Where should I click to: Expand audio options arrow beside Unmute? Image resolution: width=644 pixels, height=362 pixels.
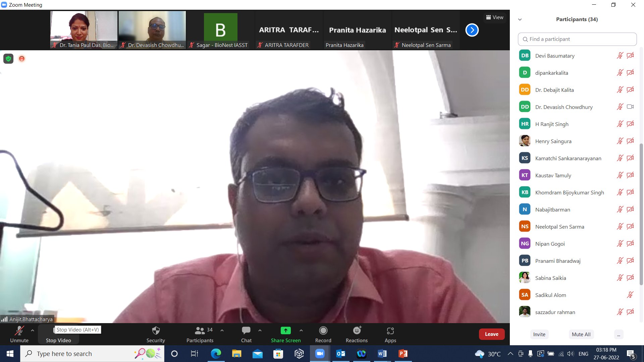pyautogui.click(x=33, y=330)
